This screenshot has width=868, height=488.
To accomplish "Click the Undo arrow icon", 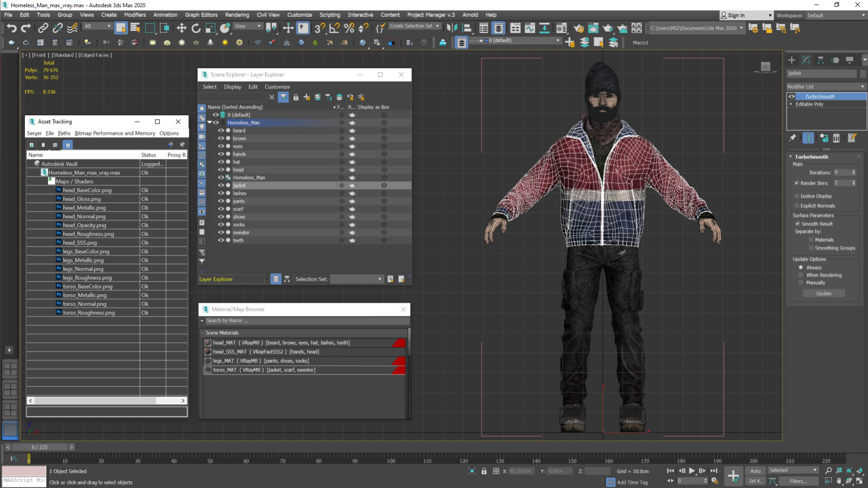I will [x=11, y=28].
